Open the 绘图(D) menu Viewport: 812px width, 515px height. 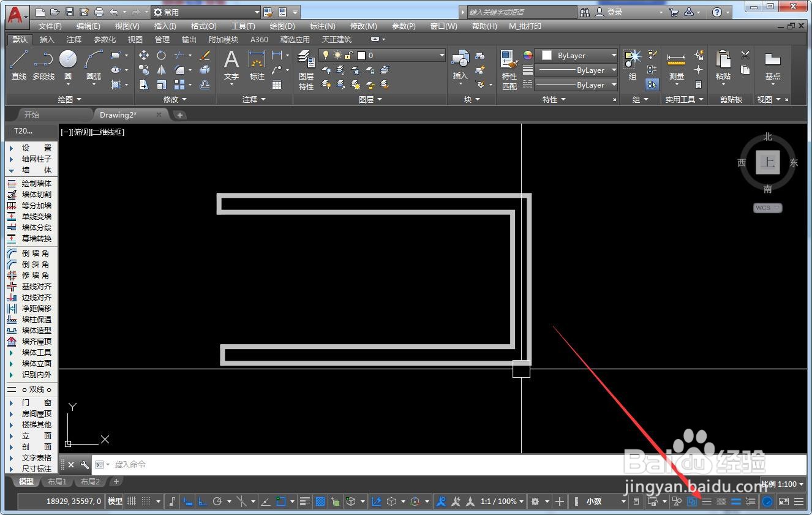pyautogui.click(x=282, y=26)
